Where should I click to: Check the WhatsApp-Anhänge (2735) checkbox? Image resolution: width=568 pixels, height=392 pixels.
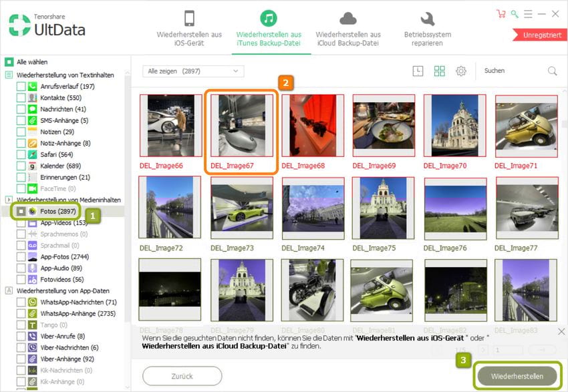[21, 313]
